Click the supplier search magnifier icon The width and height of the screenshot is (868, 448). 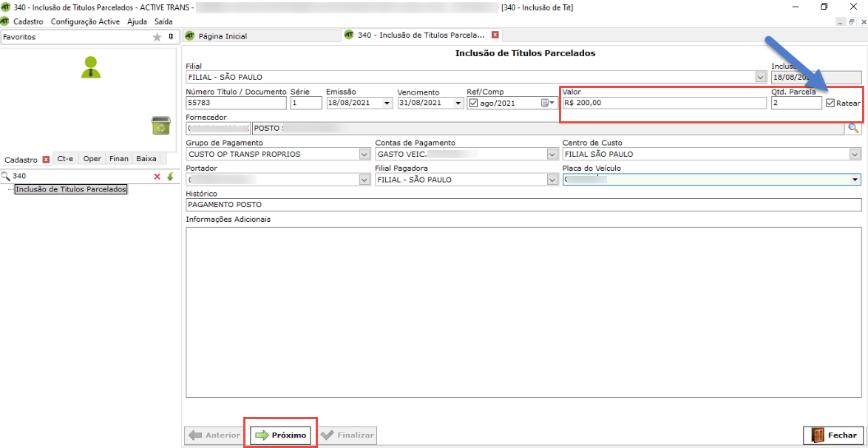pyautogui.click(x=853, y=129)
